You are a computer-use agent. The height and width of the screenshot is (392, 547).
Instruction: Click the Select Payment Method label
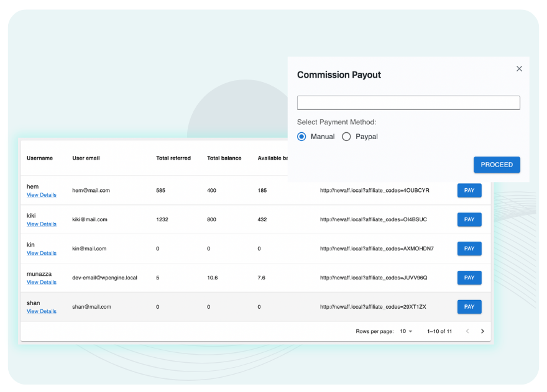337,122
